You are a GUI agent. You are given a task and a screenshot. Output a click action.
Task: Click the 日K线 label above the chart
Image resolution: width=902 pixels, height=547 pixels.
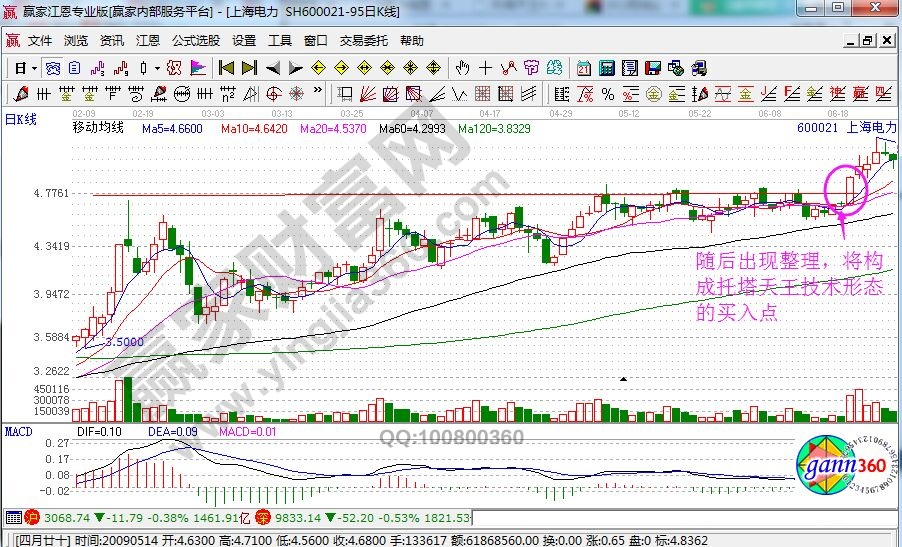tap(21, 120)
